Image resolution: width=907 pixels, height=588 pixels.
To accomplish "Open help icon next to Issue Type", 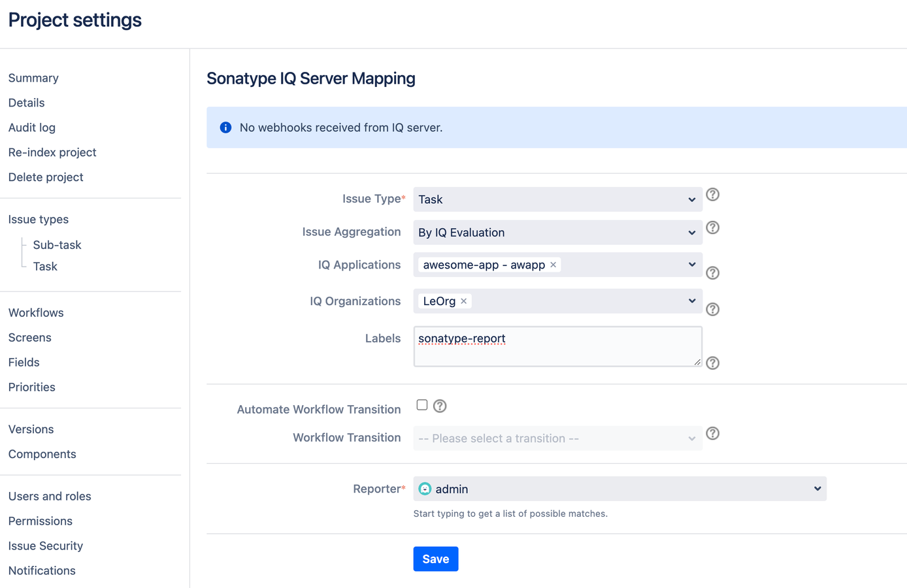I will [x=713, y=195].
